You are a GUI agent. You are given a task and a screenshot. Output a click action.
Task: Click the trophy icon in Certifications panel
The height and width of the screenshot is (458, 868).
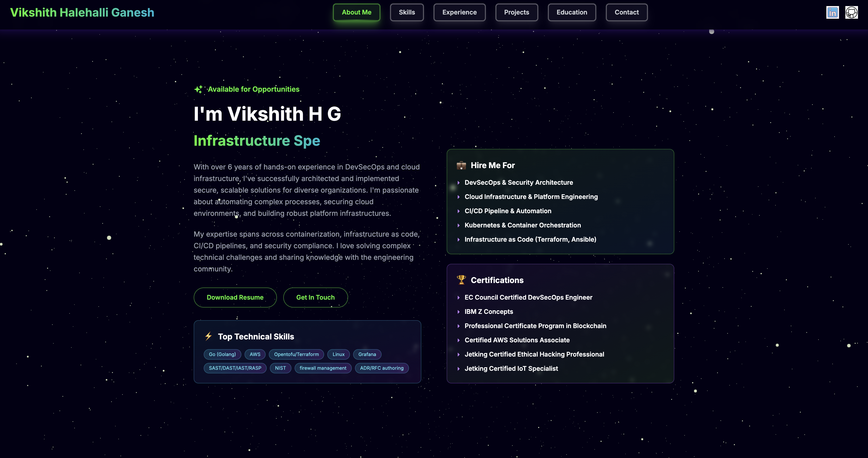coord(461,280)
